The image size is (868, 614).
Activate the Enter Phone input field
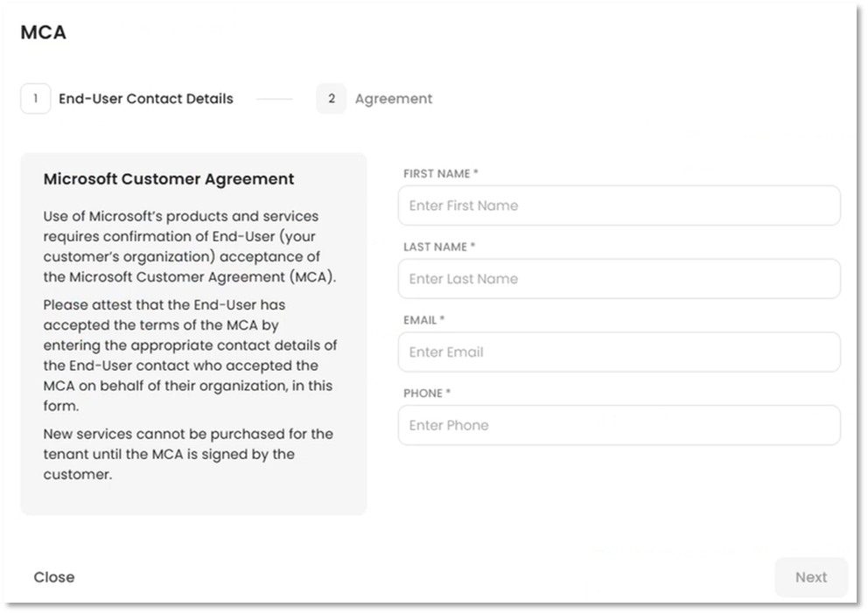pyautogui.click(x=619, y=425)
